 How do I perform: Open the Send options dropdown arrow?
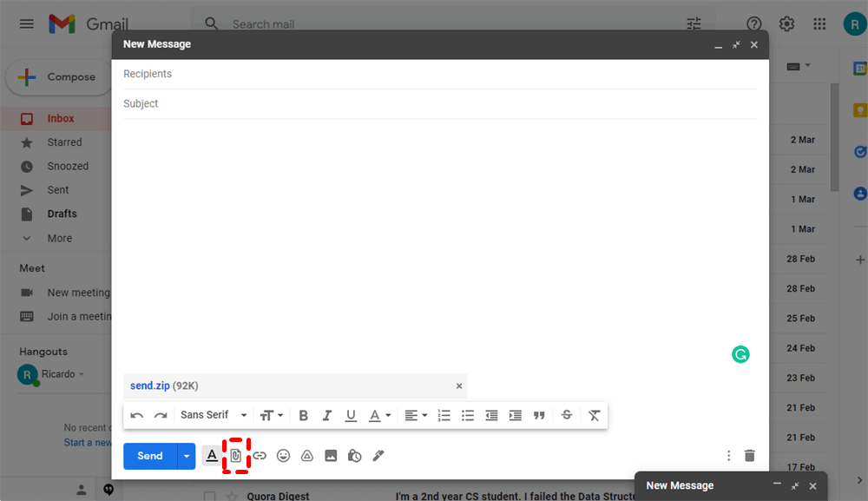187,456
